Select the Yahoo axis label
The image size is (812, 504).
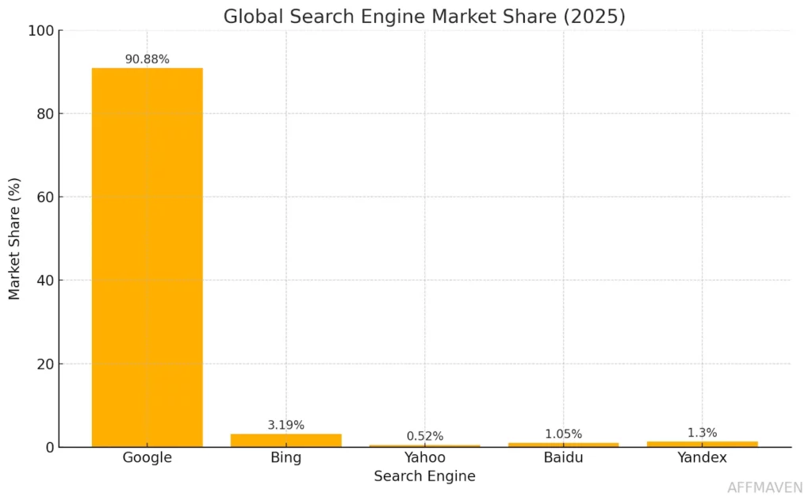(x=425, y=457)
